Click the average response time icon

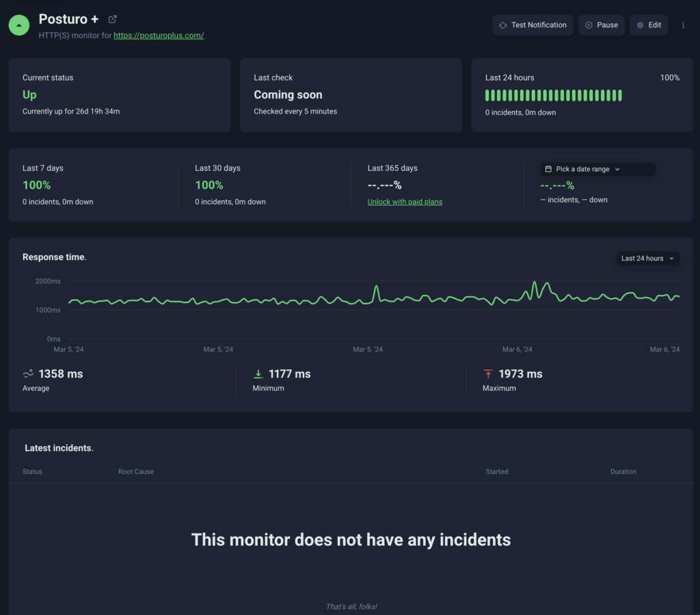28,374
